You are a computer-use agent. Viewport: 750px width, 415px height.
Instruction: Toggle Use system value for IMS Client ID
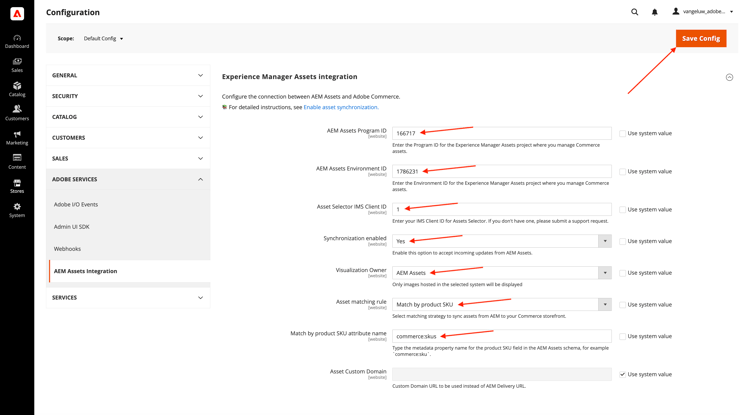(x=622, y=209)
